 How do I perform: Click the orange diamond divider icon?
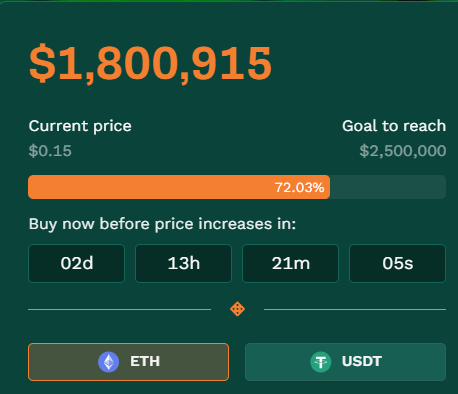237,309
